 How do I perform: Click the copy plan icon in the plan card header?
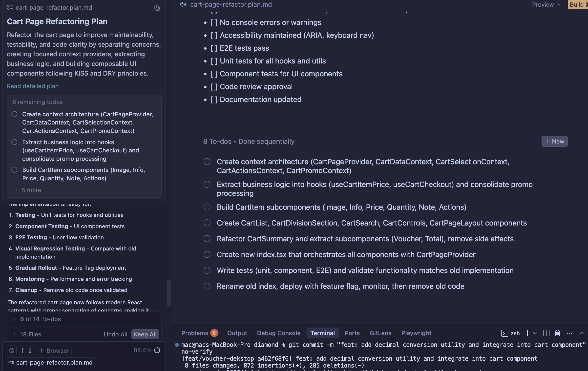(x=157, y=8)
